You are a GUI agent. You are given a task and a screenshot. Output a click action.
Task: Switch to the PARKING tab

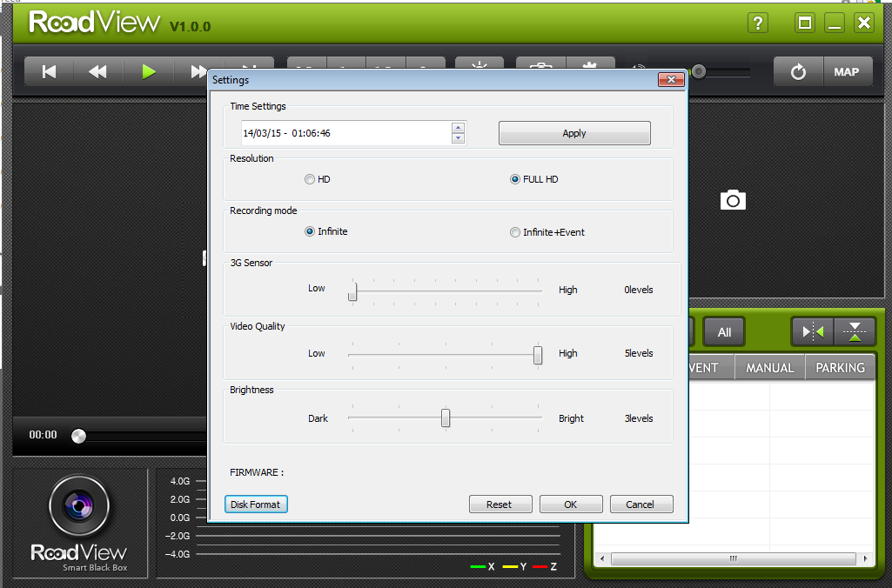pyautogui.click(x=840, y=368)
